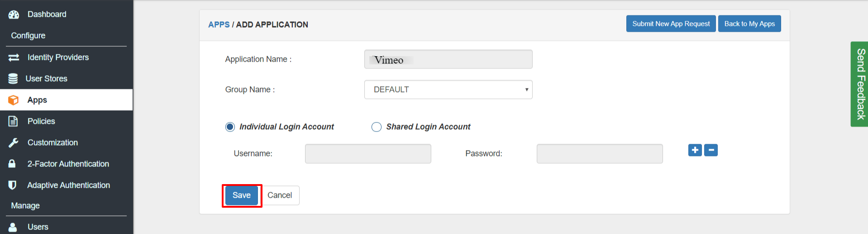
Task: Click the Password input field
Action: tap(600, 154)
